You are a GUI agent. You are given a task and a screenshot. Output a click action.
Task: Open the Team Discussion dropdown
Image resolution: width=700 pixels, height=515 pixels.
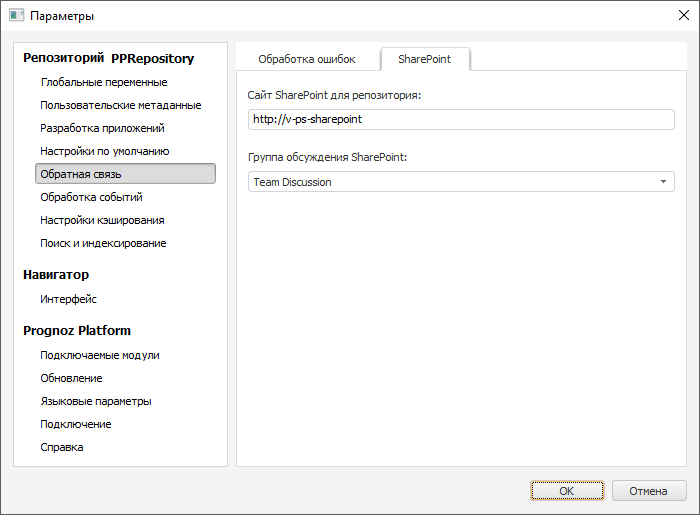tap(461, 182)
